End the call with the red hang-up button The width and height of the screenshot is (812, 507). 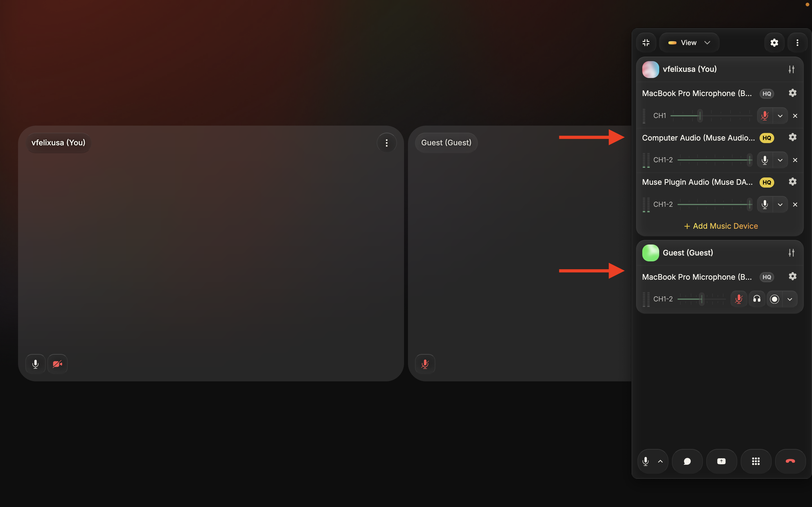[790, 461]
